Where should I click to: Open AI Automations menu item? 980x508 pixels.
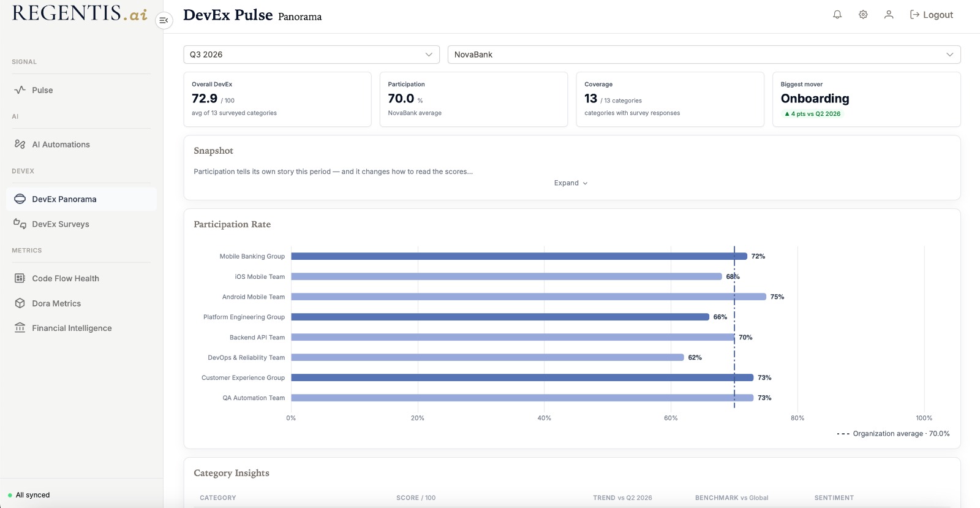tap(81, 145)
